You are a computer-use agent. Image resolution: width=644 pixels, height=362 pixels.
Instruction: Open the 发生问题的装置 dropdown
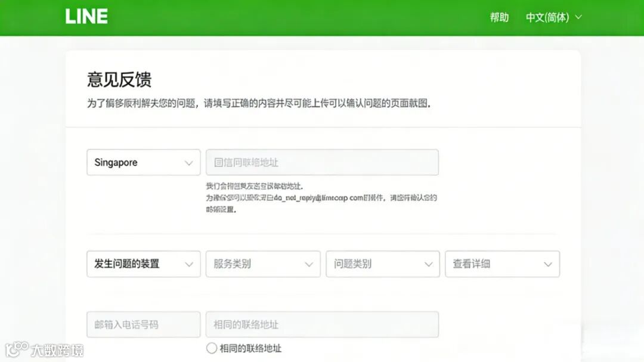(144, 264)
